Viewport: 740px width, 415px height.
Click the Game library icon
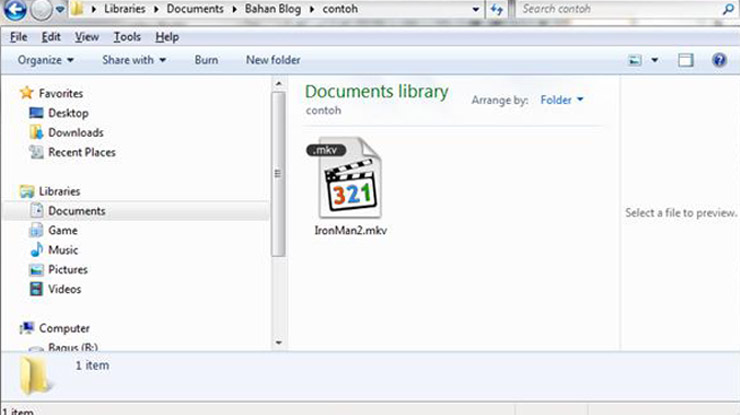(x=36, y=230)
